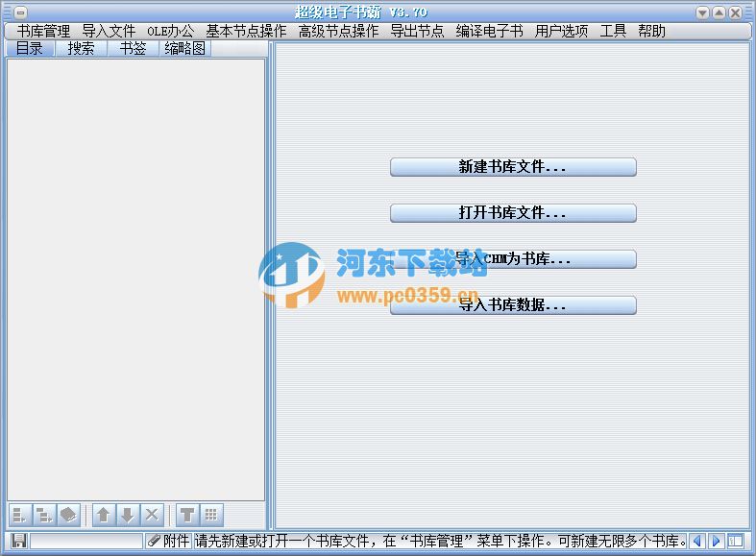
Task: Open the OLE办公 menu
Action: pyautogui.click(x=170, y=32)
